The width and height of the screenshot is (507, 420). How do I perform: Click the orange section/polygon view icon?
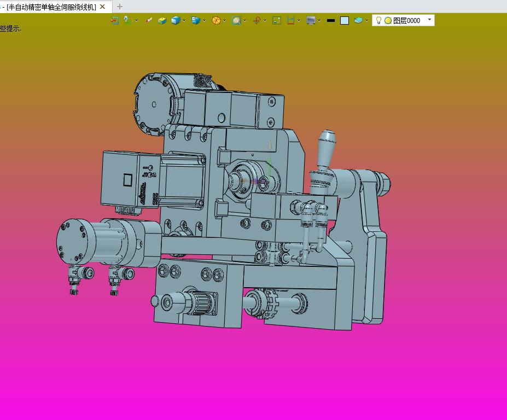[216, 21]
